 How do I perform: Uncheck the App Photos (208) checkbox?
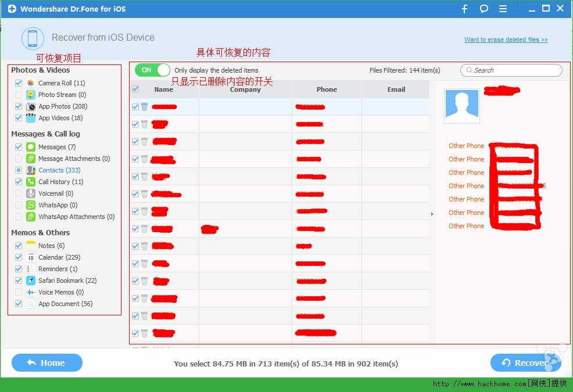(19, 106)
